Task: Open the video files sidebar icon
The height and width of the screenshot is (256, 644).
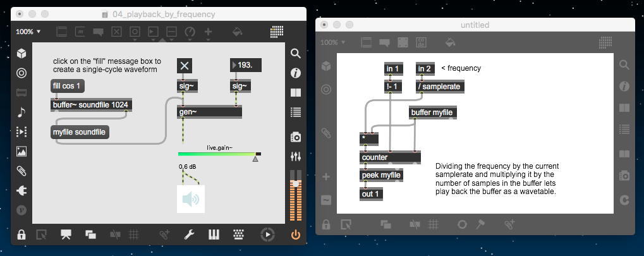Action: tap(21, 132)
